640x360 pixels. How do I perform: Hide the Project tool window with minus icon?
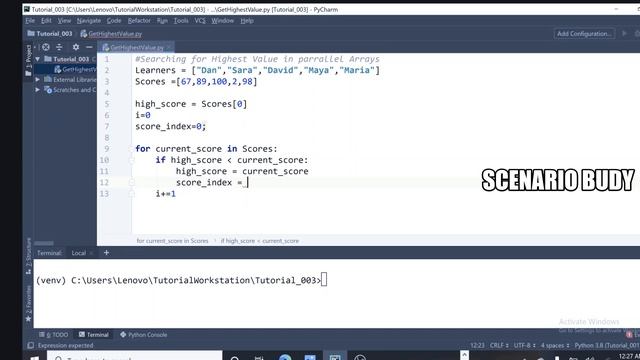(89, 47)
